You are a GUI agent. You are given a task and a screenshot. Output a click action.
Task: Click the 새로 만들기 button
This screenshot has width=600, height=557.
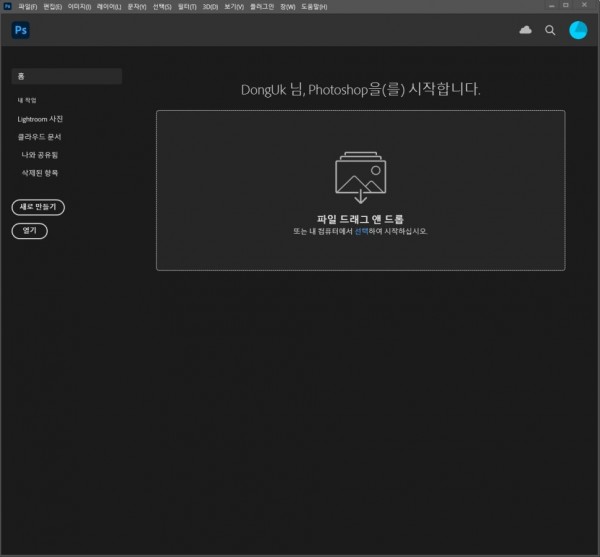pos(38,207)
